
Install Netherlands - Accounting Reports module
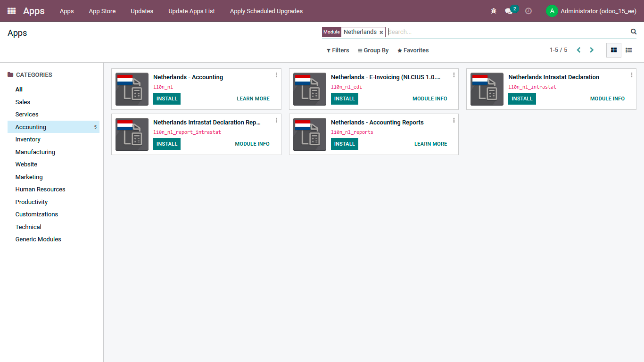coord(345,144)
